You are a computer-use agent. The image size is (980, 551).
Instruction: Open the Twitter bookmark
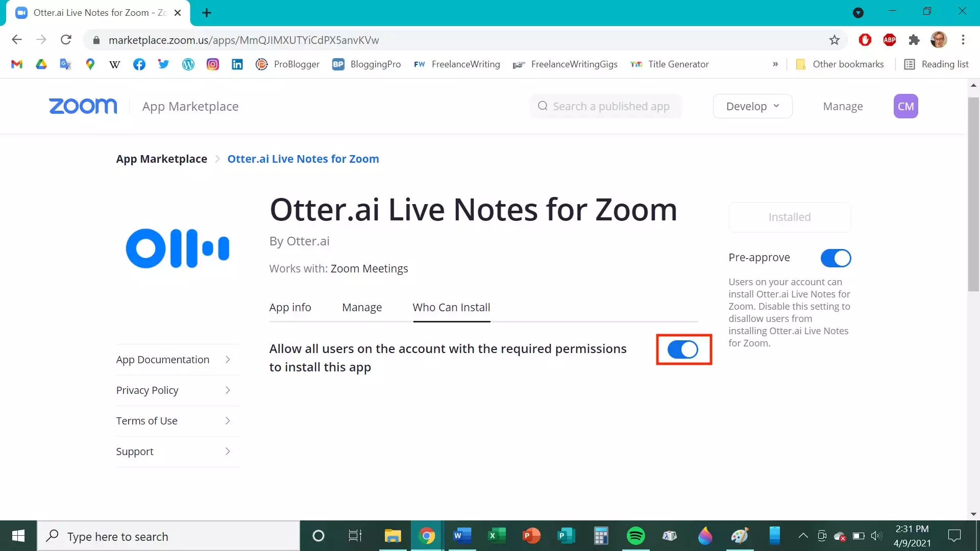tap(163, 64)
